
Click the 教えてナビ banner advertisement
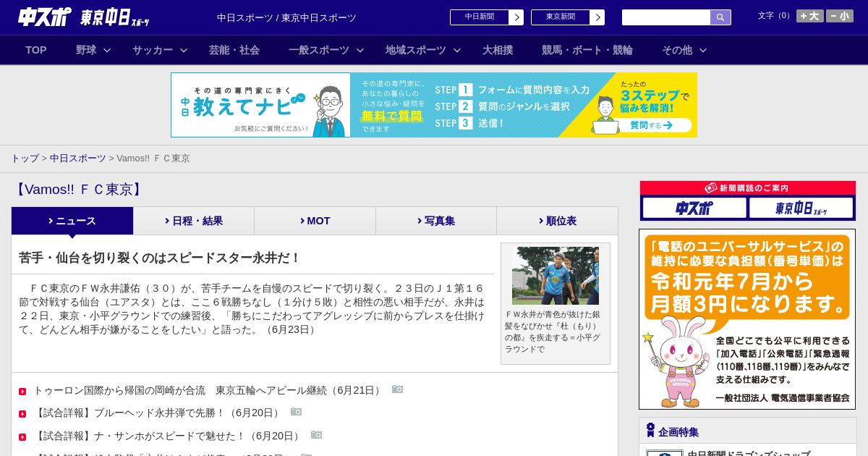pos(434,105)
